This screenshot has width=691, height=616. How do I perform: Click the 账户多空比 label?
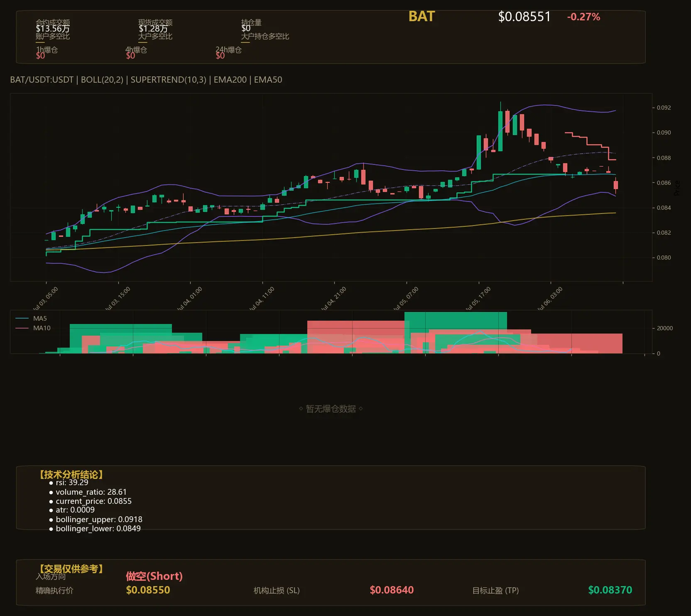(53, 36)
